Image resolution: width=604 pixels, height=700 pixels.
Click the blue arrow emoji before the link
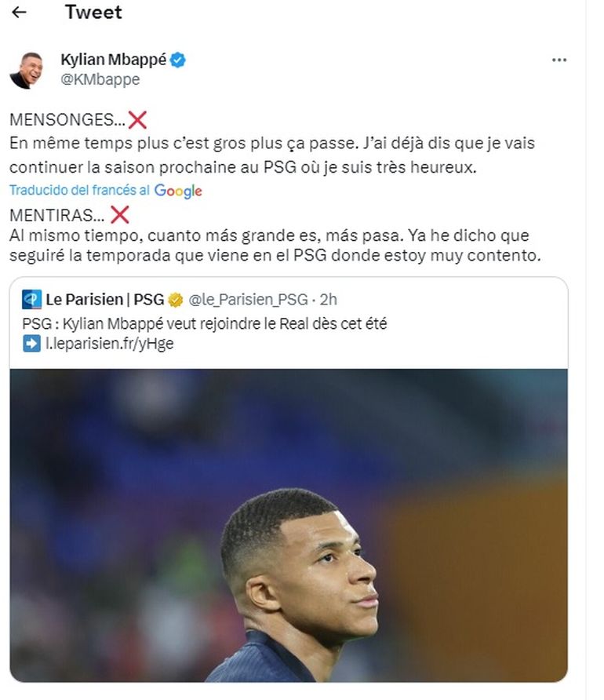pyautogui.click(x=31, y=344)
